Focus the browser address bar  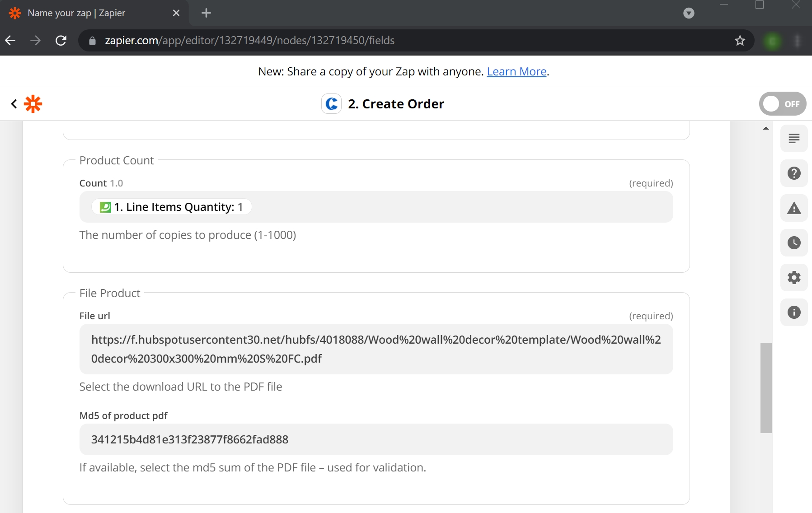[x=416, y=41]
